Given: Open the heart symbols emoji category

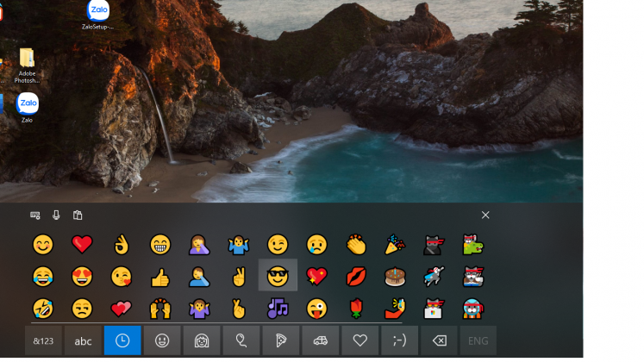Looking at the screenshot, I should click(x=360, y=341).
